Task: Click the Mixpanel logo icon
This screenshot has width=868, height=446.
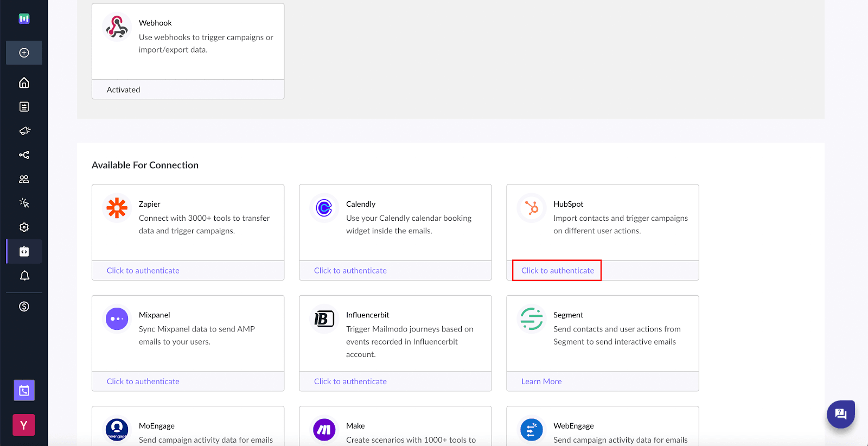Action: pos(117,319)
